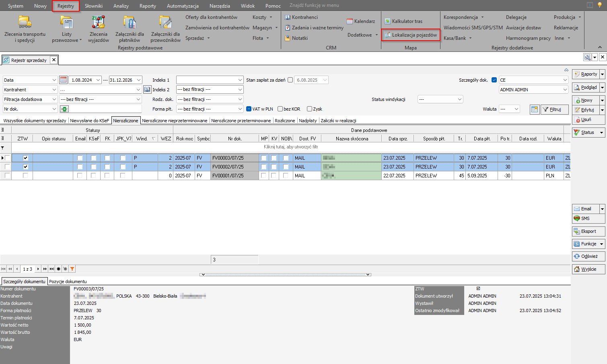
Task: Check the Zysk checkbox
Action: (x=309, y=109)
